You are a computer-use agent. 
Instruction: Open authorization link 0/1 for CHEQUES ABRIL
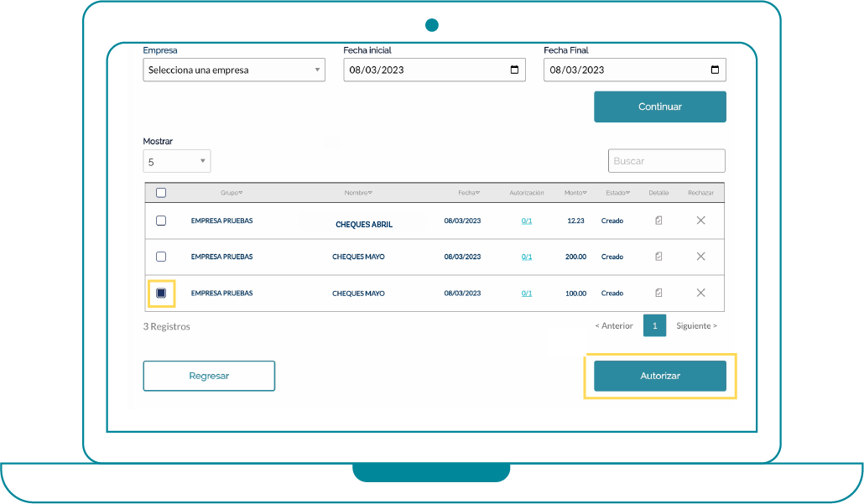(527, 221)
